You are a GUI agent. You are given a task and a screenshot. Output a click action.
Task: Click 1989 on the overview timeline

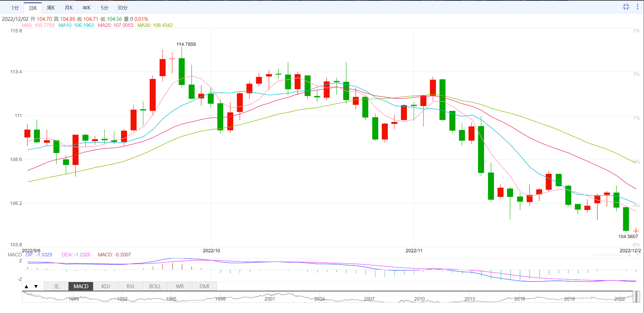point(74,299)
